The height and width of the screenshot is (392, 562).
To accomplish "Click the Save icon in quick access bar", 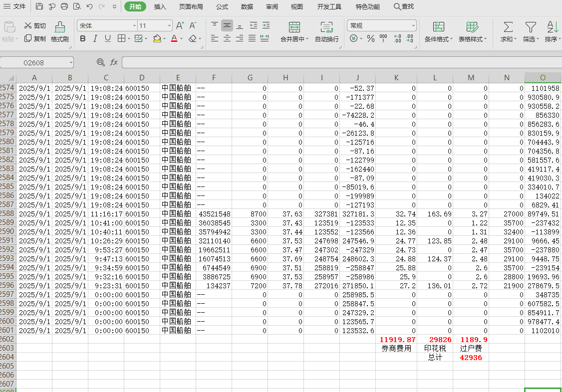I will (39, 6).
